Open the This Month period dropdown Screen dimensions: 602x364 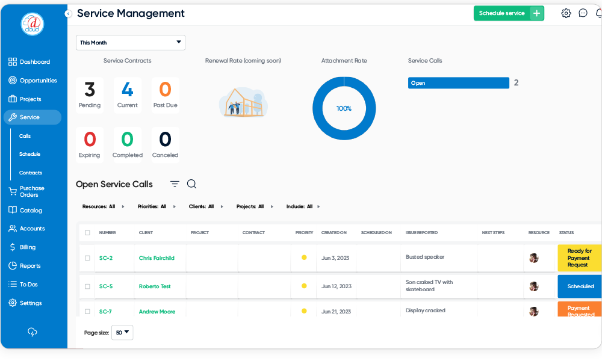[x=131, y=43]
